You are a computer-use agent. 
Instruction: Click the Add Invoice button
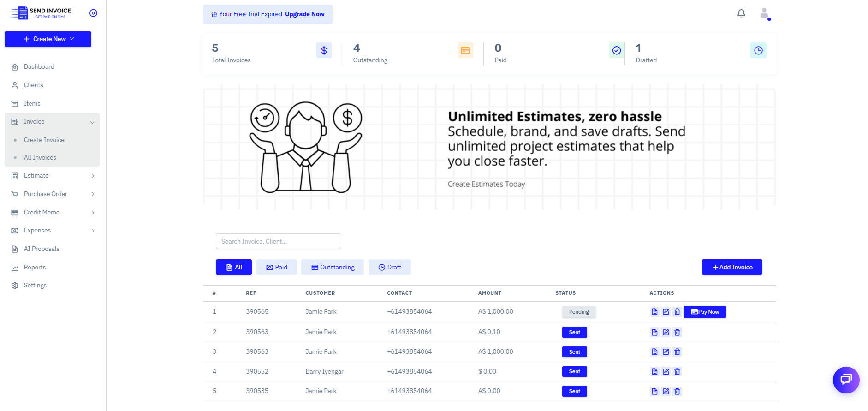[x=732, y=267]
